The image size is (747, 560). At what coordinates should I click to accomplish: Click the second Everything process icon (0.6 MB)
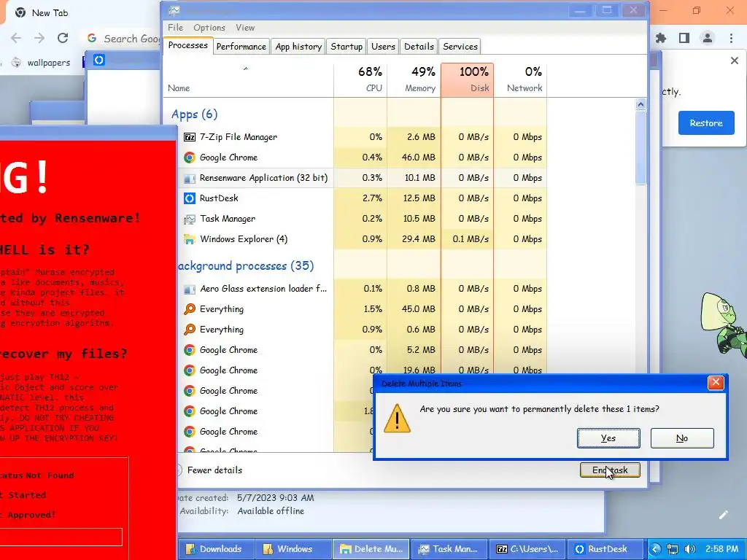[190, 330]
